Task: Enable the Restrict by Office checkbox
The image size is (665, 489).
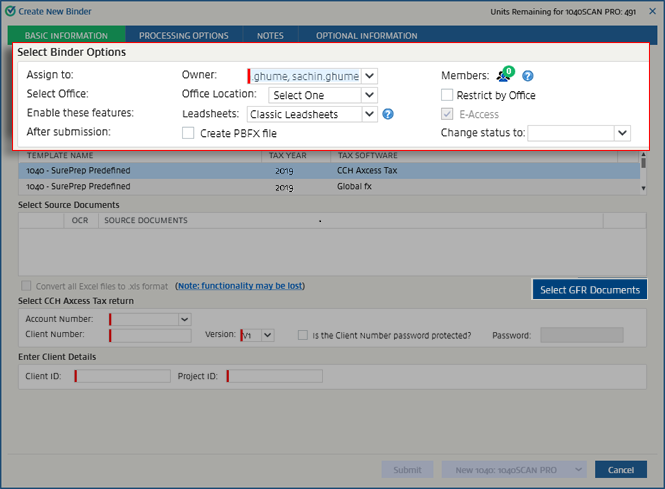Action: coord(448,95)
